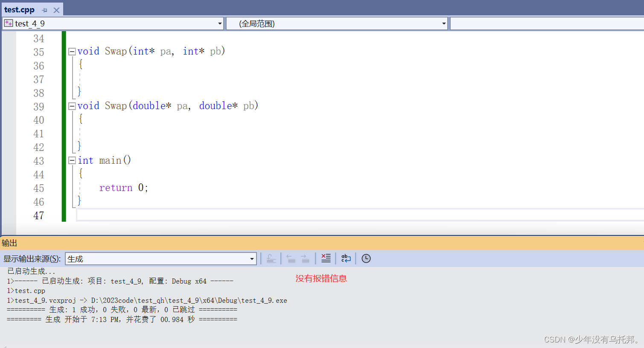Place cursor on empty line 47
Screen dimensions: 644x348
pyautogui.click(x=360, y=215)
